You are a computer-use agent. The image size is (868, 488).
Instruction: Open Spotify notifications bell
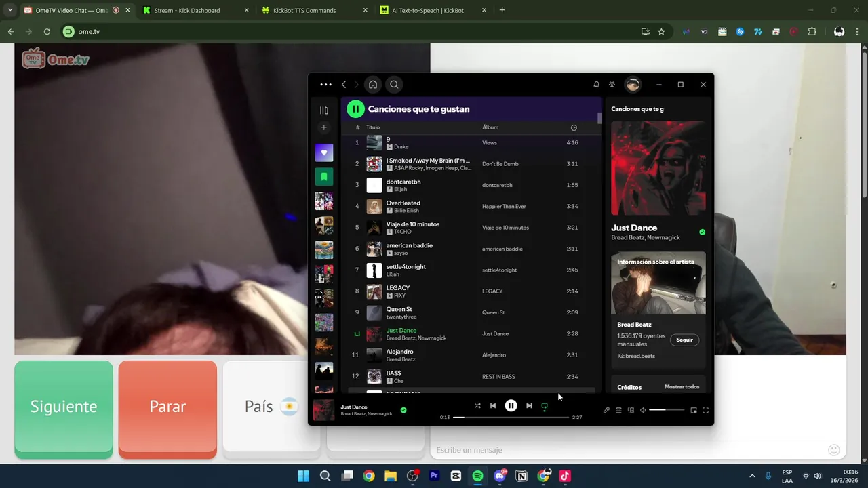pyautogui.click(x=597, y=85)
